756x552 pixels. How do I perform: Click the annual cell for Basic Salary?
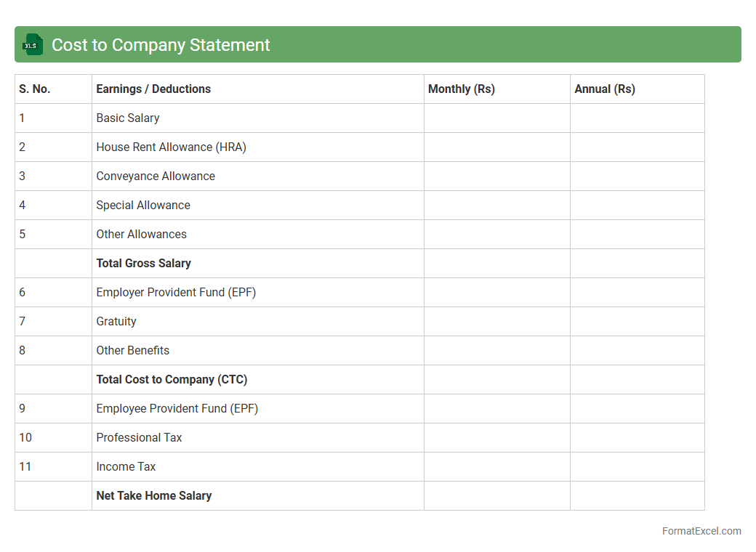pos(637,118)
